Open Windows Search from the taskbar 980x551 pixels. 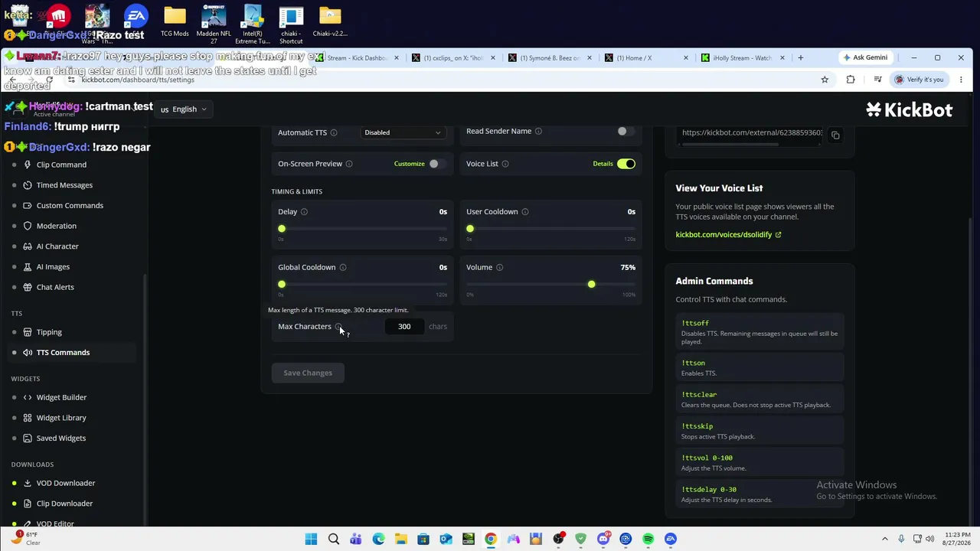pyautogui.click(x=334, y=539)
